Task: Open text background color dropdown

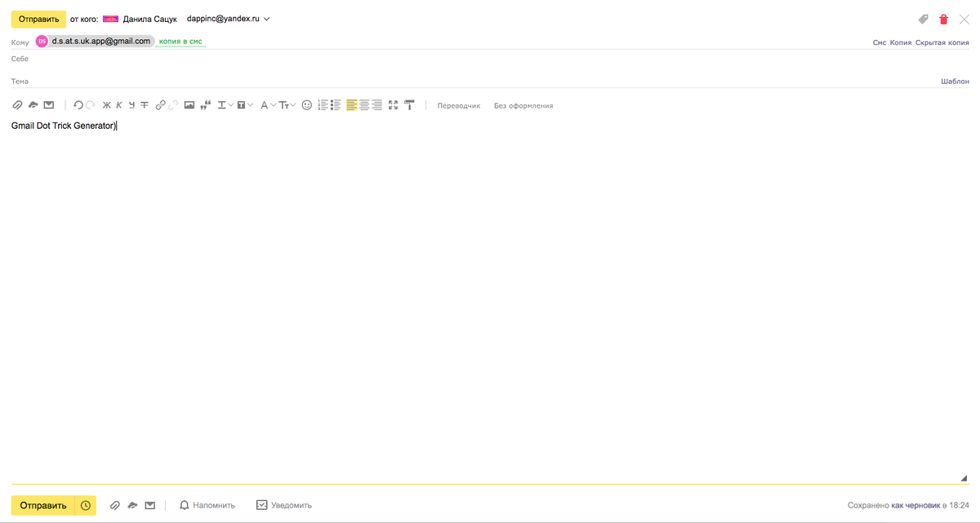Action: pyautogui.click(x=245, y=105)
